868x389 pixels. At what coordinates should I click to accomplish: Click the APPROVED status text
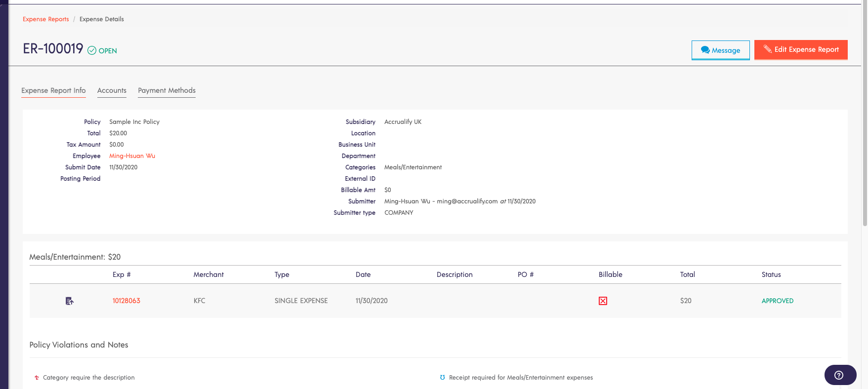777,301
